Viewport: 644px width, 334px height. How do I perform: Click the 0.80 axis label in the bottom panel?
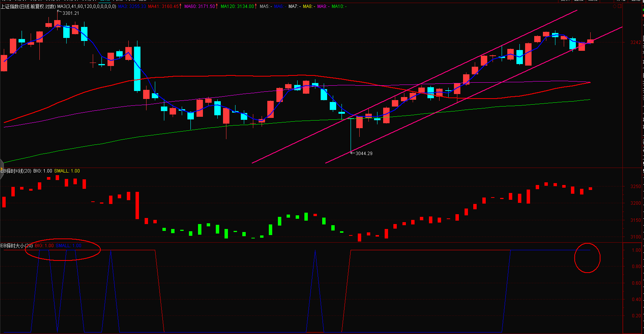(636, 267)
